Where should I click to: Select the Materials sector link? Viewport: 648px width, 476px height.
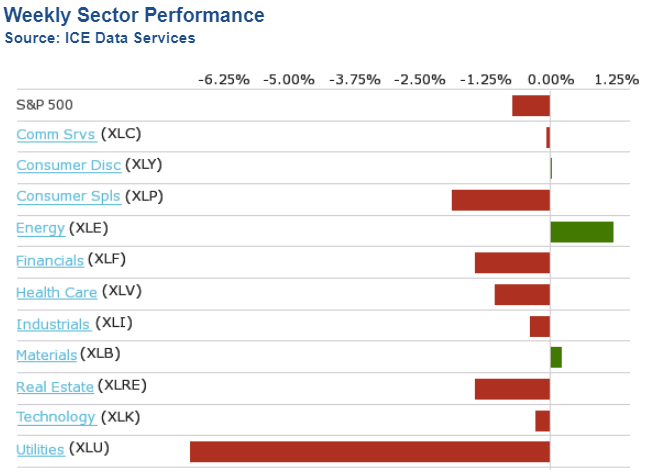tap(46, 355)
